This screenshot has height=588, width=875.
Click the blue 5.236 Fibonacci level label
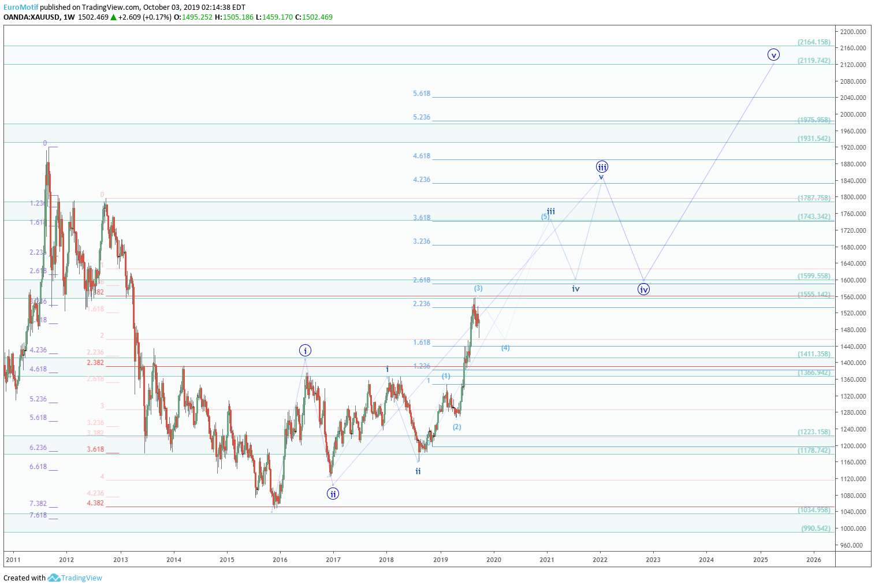click(422, 117)
